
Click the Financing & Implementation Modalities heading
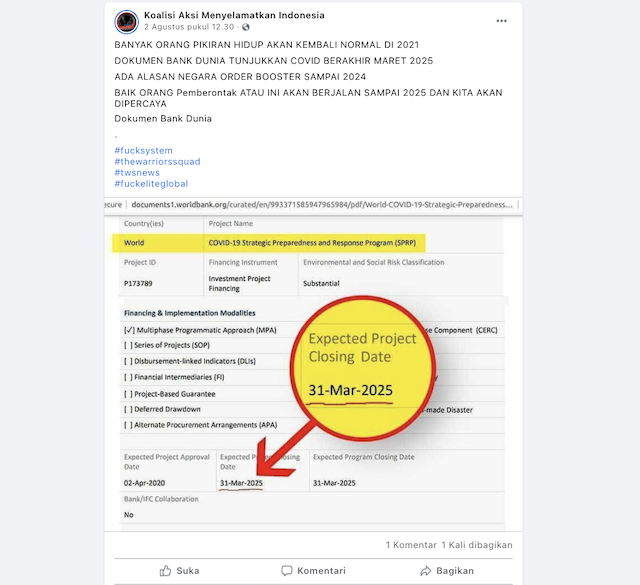(189, 313)
